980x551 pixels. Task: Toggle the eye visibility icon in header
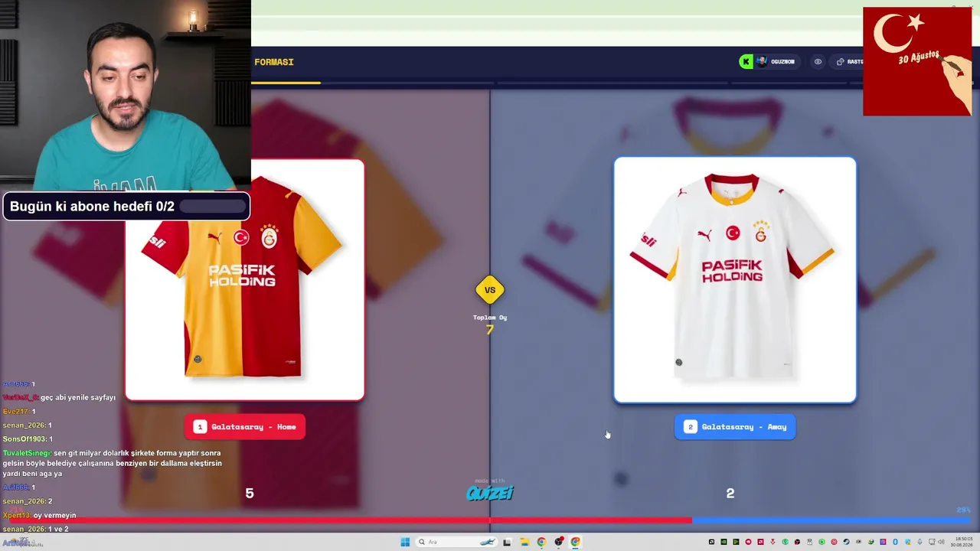818,62
